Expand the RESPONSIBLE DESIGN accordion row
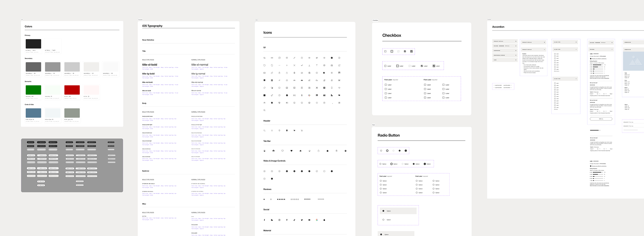The height and width of the screenshot is (236, 644). pos(505,55)
